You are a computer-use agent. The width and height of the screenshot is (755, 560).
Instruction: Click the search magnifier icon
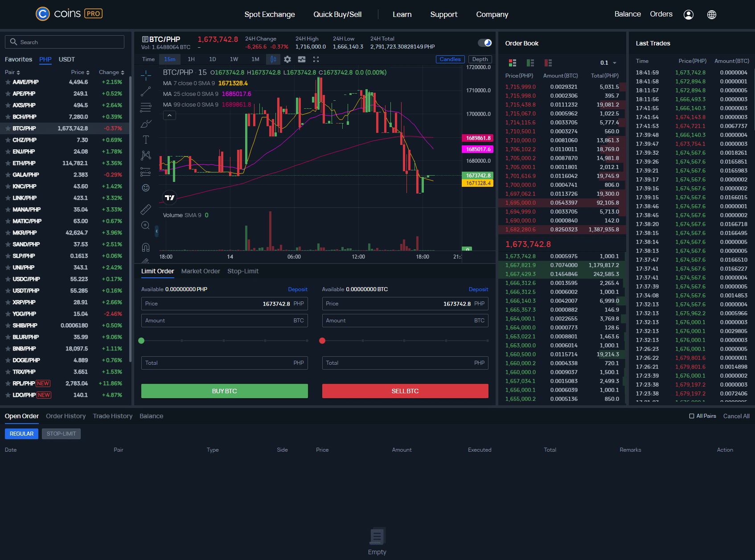pyautogui.click(x=13, y=42)
